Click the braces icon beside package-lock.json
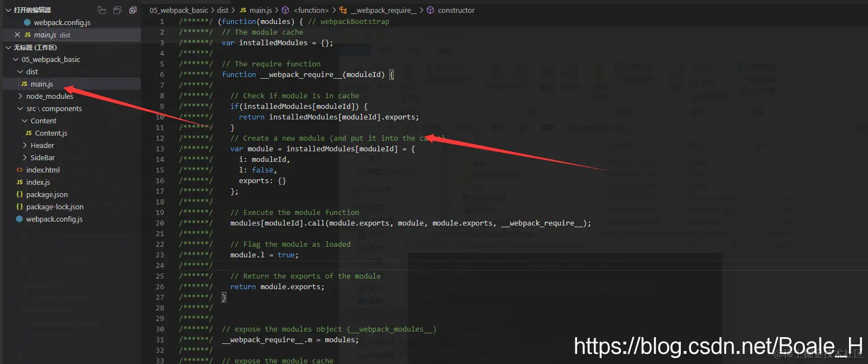The image size is (868, 364). 20,207
